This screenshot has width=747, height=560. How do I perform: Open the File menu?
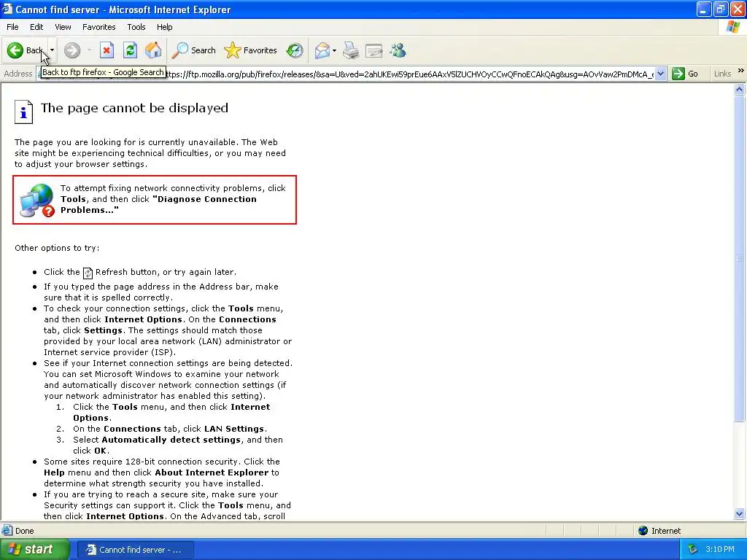click(12, 27)
